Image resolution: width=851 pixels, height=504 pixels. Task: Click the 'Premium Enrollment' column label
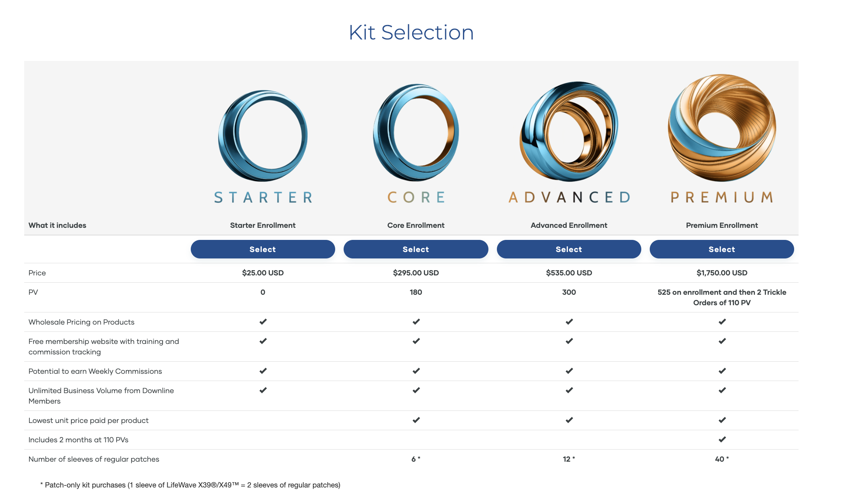(x=722, y=225)
